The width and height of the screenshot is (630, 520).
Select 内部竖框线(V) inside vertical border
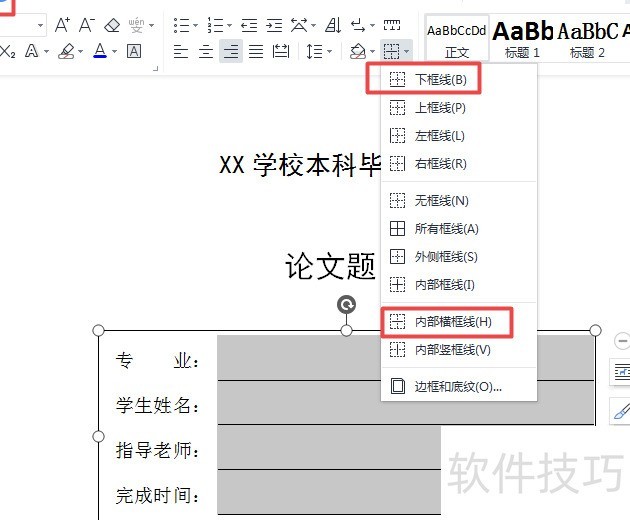(x=459, y=350)
